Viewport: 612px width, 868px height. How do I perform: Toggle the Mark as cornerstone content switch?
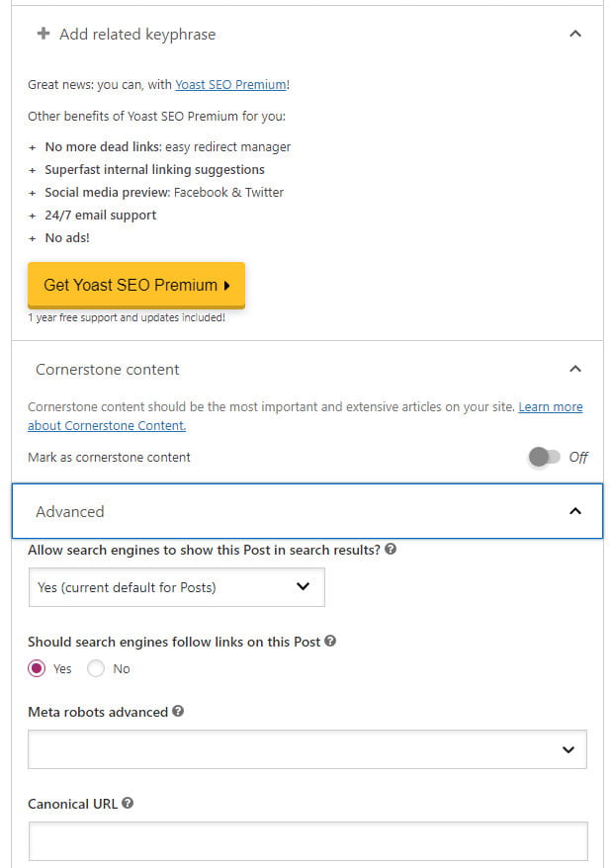[x=544, y=457]
